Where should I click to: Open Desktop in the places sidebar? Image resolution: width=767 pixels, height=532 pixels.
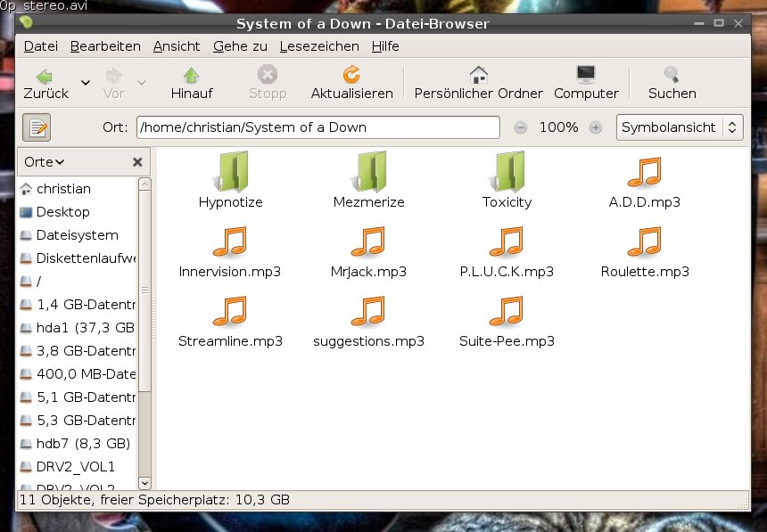77,212
